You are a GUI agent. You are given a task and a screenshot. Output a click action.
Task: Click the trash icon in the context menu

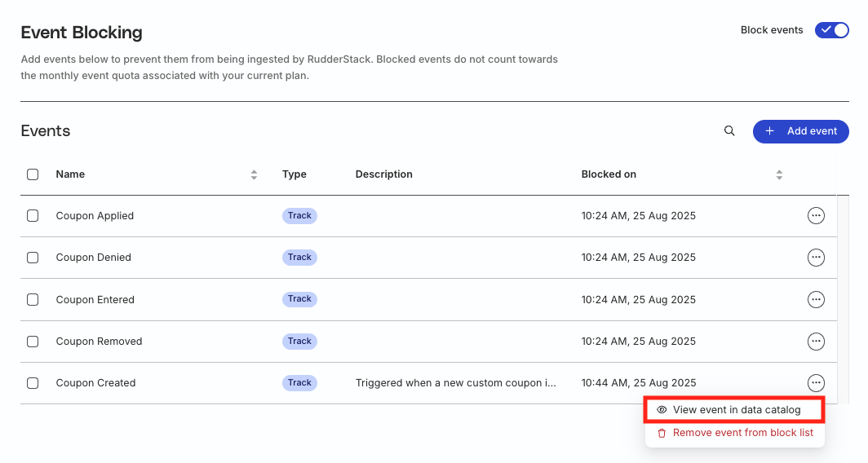point(662,433)
